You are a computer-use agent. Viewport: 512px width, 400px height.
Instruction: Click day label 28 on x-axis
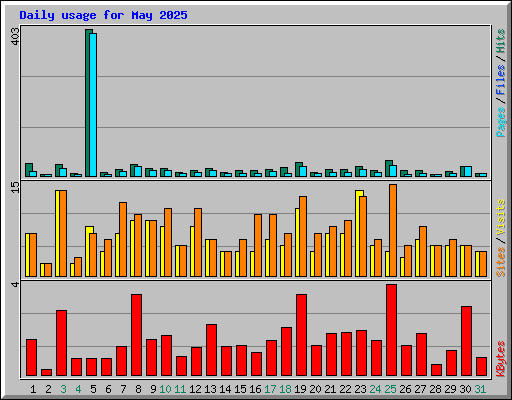pos(435,389)
